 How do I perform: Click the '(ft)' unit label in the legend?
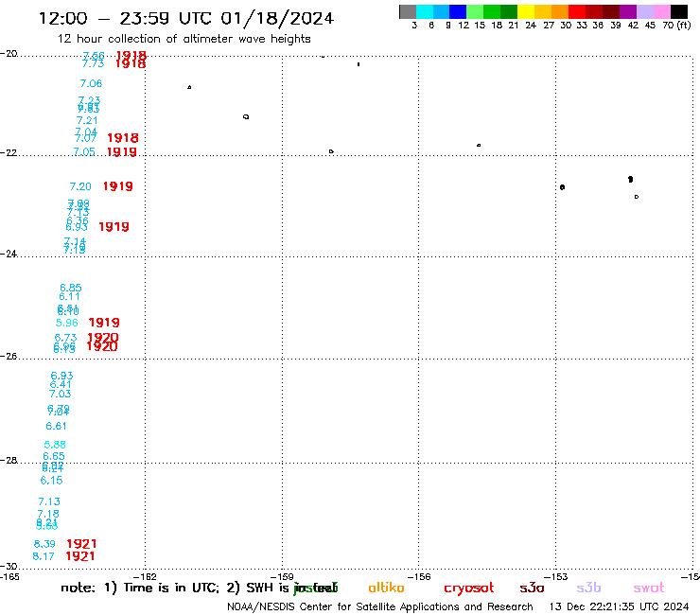(x=684, y=26)
